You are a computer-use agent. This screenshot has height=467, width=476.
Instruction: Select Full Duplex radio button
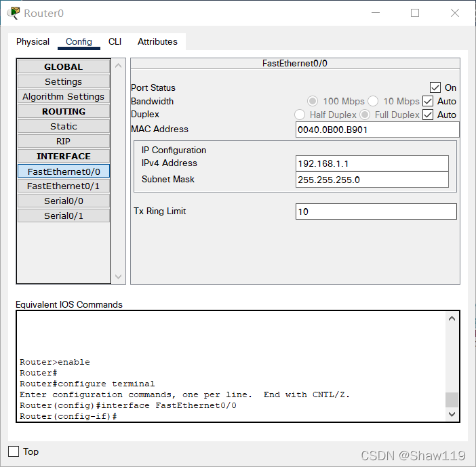pos(365,115)
